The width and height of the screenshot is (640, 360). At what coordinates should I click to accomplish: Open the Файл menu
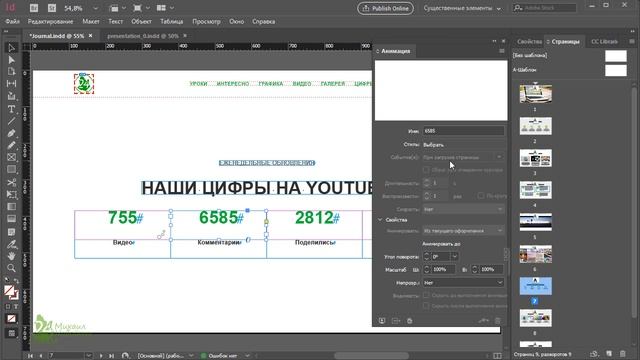[13, 21]
